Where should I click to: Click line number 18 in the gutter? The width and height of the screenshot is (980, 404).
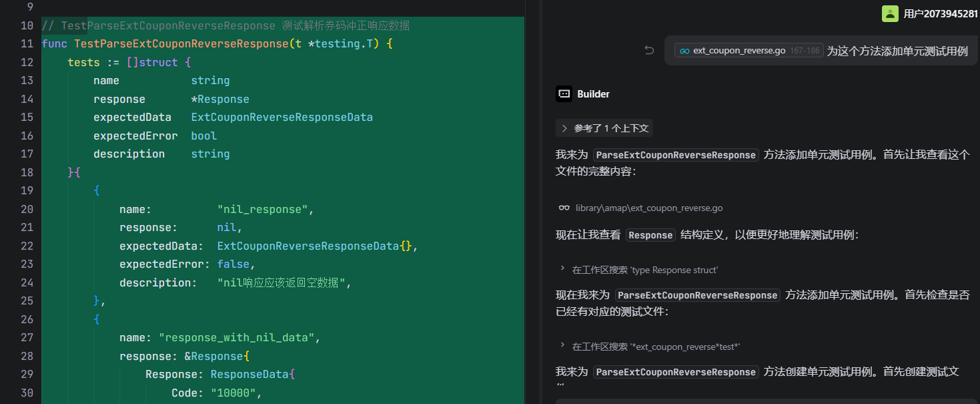[x=27, y=172]
